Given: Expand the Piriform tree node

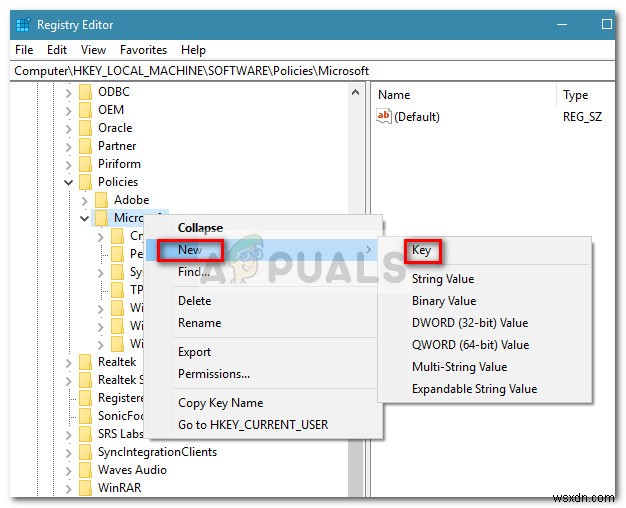Looking at the screenshot, I should click(69, 165).
